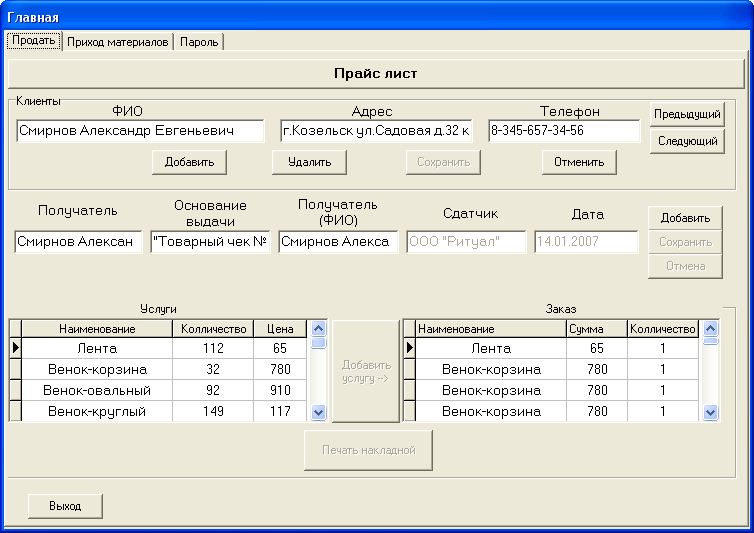
Task: Switch to the Приход материалов tab
Action: pyautogui.click(x=118, y=41)
